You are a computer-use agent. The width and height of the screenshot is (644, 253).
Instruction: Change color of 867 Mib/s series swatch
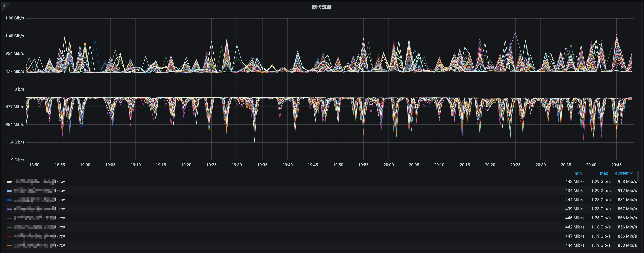9,209
